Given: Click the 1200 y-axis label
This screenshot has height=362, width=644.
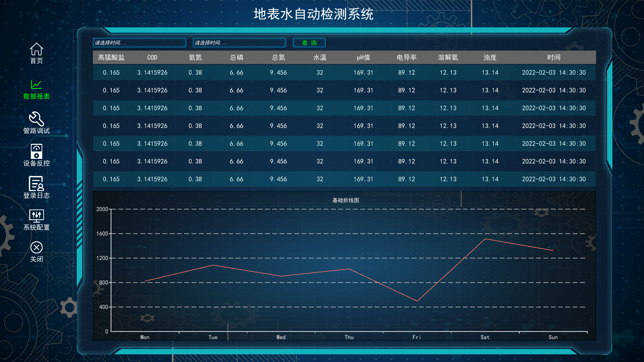Looking at the screenshot, I should 102,258.
